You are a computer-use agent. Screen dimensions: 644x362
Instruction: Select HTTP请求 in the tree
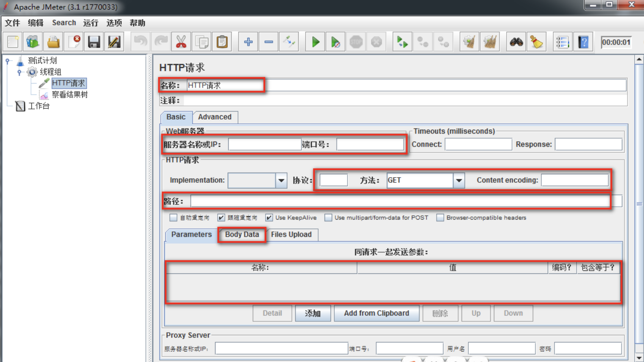[69, 83]
